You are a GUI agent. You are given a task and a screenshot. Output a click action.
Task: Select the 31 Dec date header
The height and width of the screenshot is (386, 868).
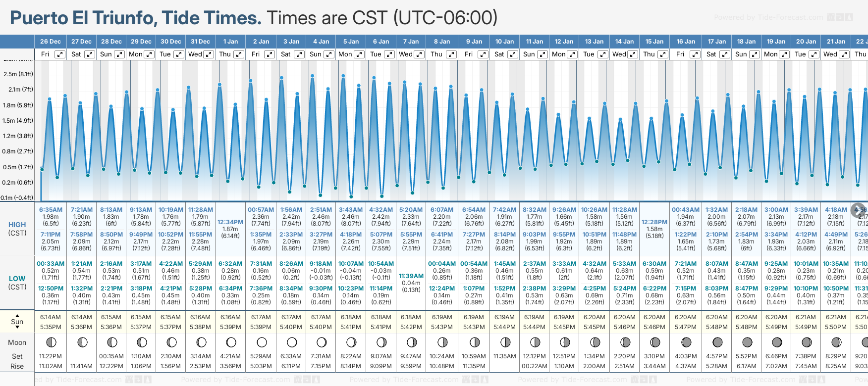(200, 42)
